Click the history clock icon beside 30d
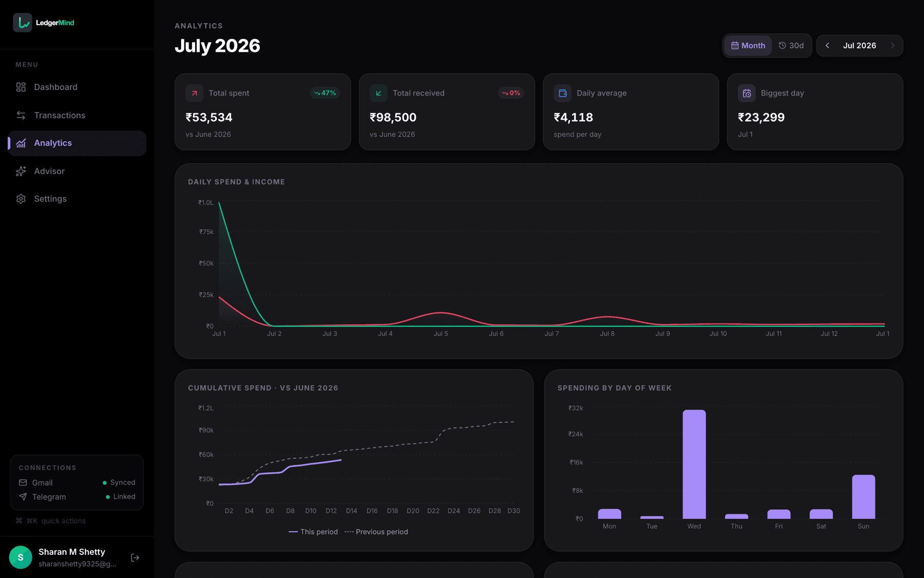The height and width of the screenshot is (578, 924). (782, 46)
